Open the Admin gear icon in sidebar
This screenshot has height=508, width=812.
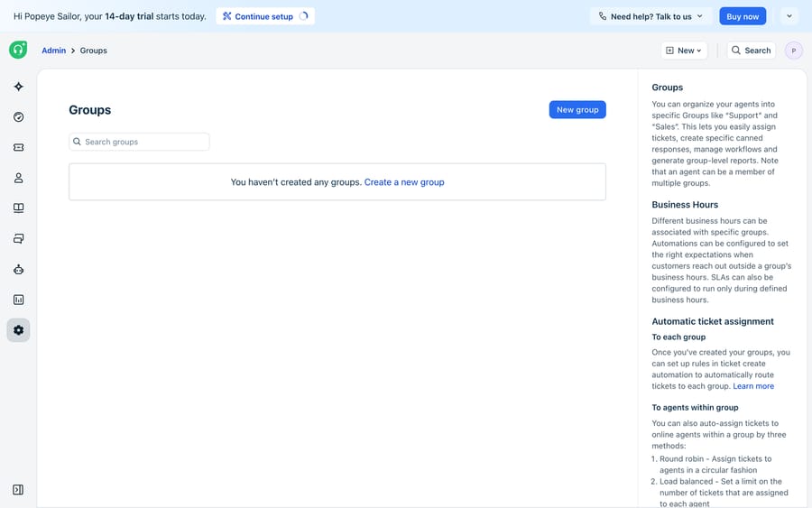click(x=19, y=330)
